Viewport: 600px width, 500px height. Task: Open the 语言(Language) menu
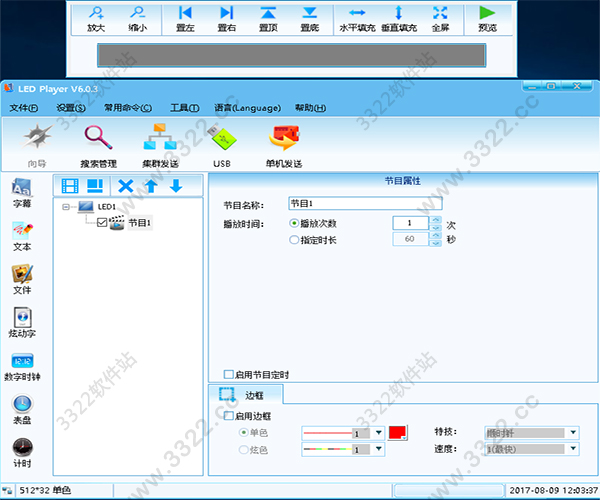click(247, 108)
